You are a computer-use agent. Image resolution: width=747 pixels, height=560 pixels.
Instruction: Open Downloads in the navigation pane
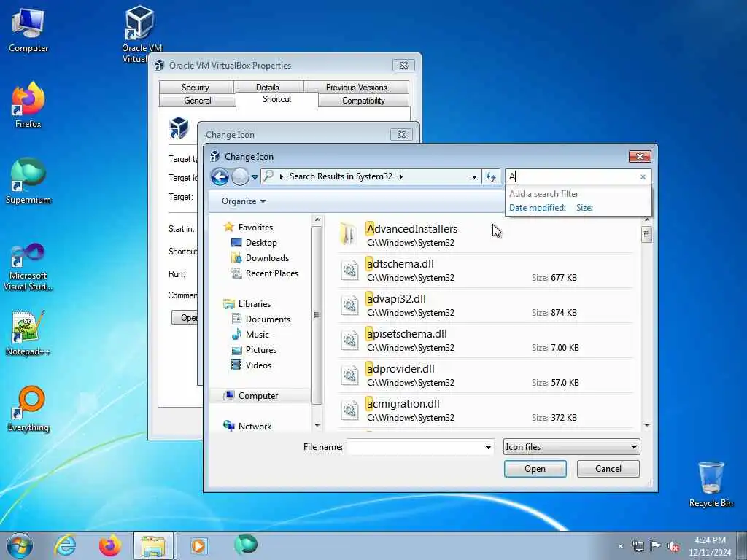point(267,257)
